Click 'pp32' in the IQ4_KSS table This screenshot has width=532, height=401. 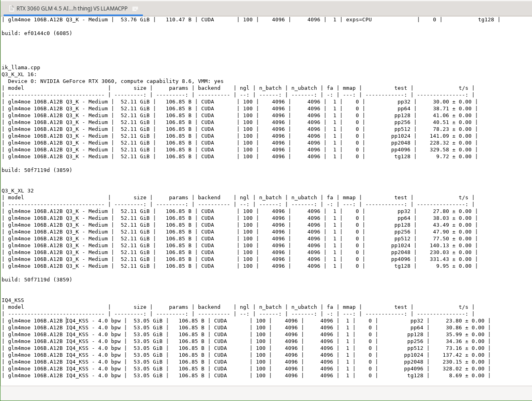(x=417, y=321)
